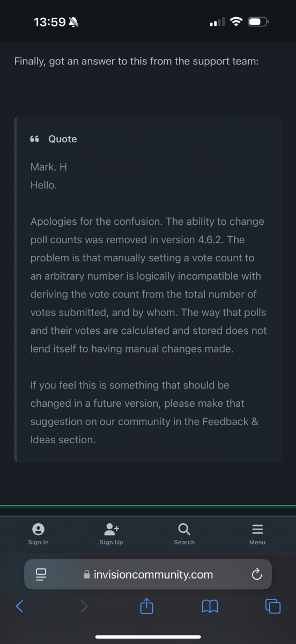Tap the Sign In person icon
Screen dimensions: 296x644
click(38, 530)
